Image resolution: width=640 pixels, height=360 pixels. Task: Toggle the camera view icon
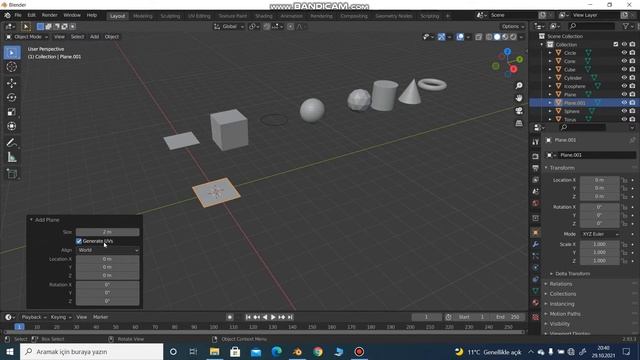coord(519,111)
